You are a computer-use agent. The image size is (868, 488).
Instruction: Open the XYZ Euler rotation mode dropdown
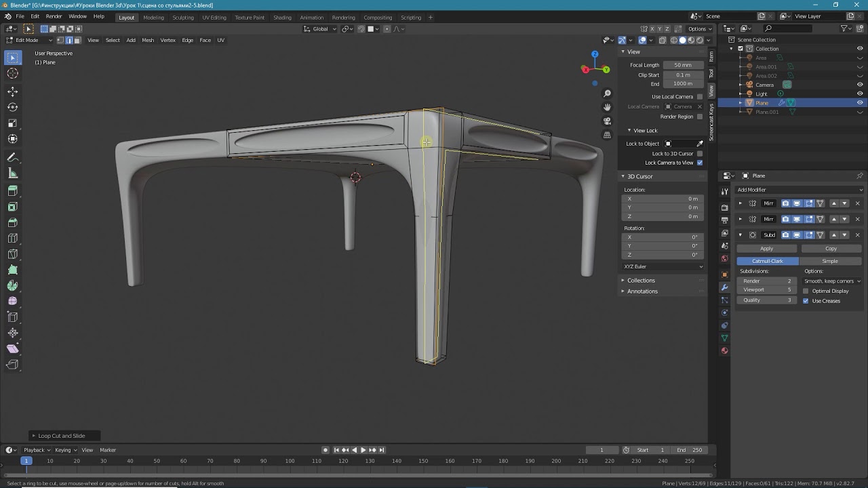[x=663, y=266]
